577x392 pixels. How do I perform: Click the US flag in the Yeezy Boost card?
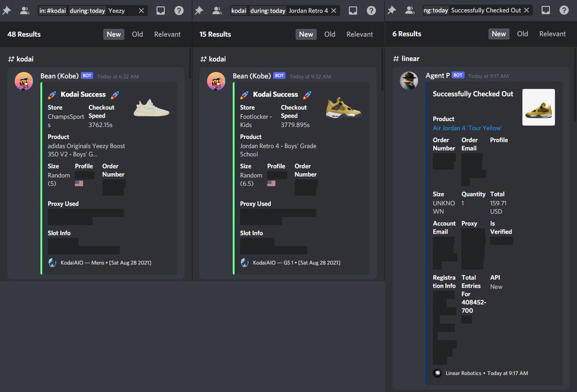click(x=79, y=184)
